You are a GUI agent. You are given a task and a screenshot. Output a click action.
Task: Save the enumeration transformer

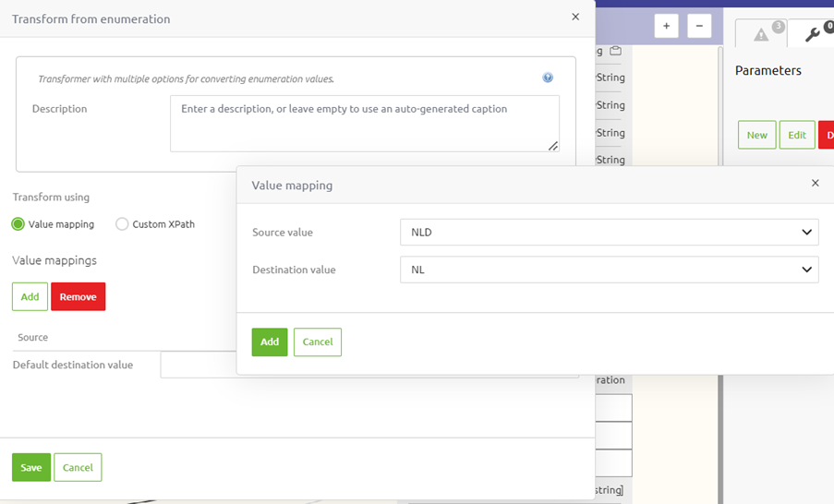point(31,467)
